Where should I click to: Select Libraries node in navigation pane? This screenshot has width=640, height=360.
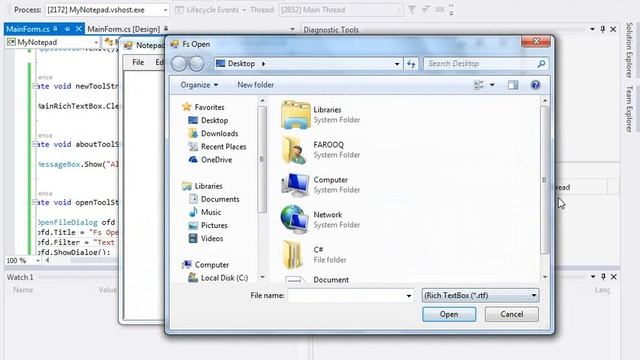point(208,186)
